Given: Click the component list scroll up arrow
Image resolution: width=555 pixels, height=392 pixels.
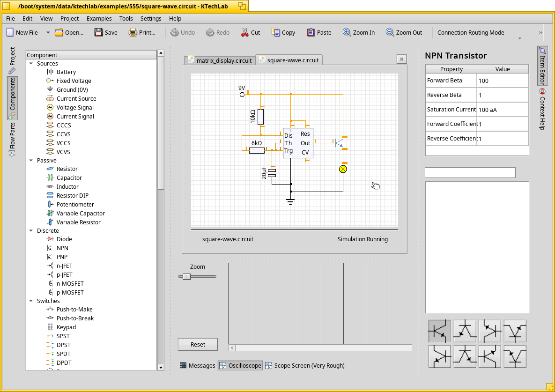Looking at the screenshot, I should 161,53.
